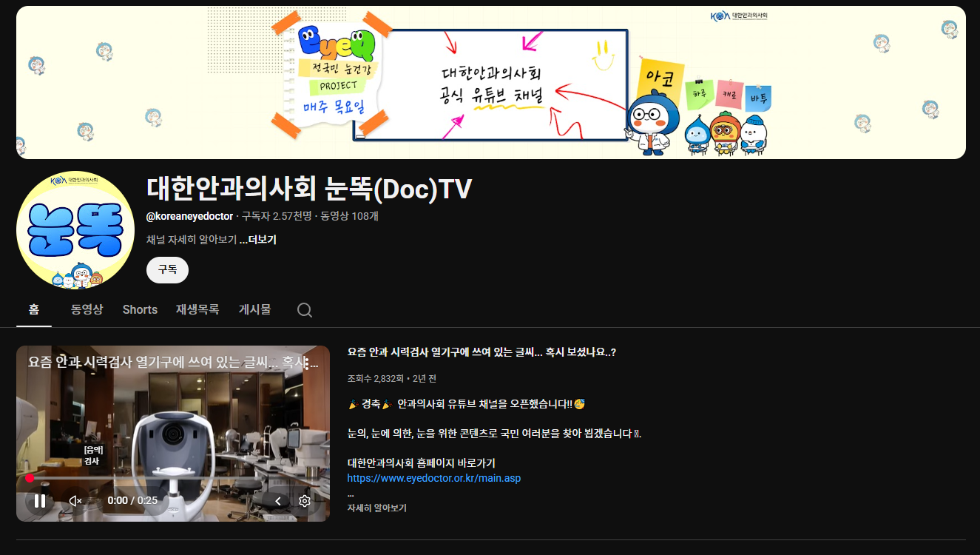
Task: Click the 눈똑 channel profile avatar
Action: [x=75, y=230]
